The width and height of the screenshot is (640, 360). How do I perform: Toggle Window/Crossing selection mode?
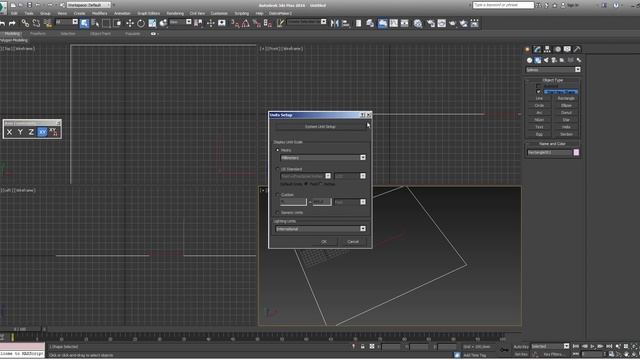pos(118,23)
